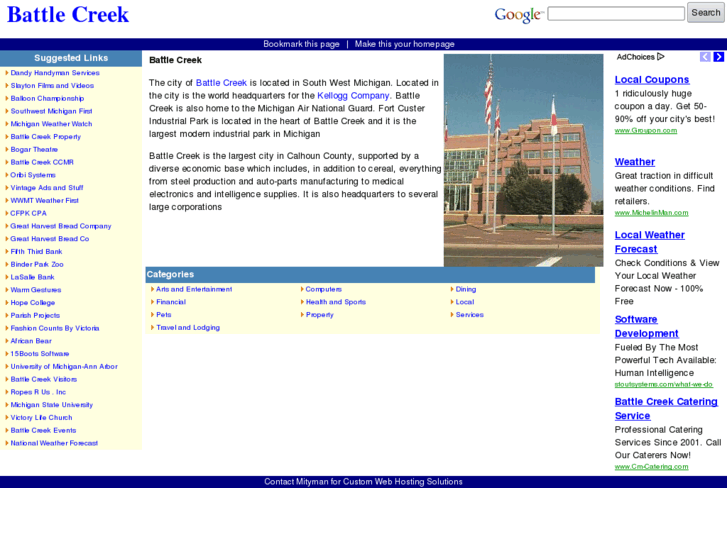The width and height of the screenshot is (727, 545).
Task: Open stoutsystems.com ad URL
Action: coord(663,385)
